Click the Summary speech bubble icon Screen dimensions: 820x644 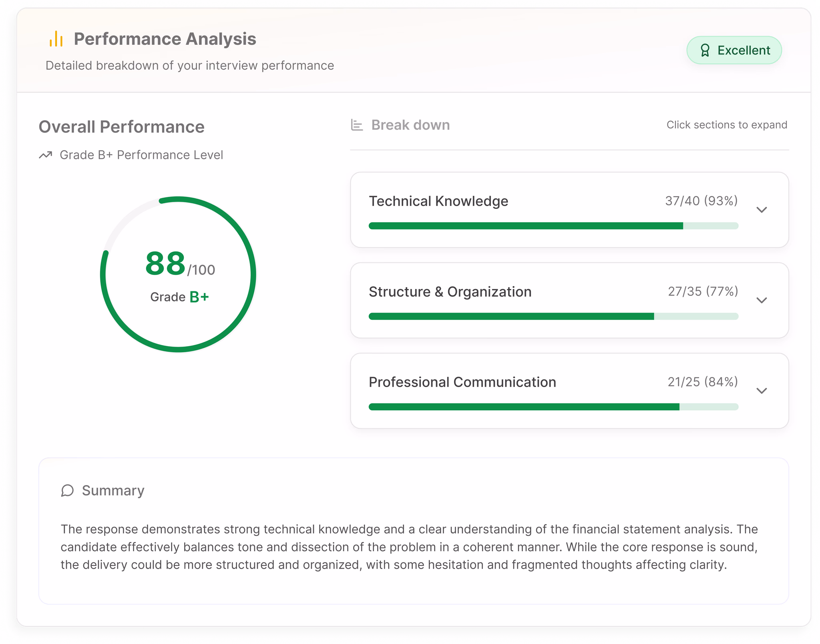(x=67, y=491)
